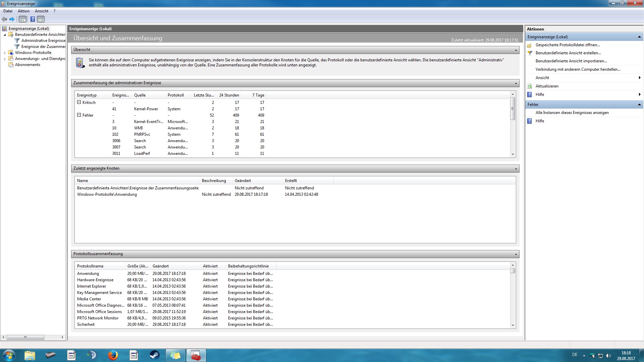
Task: Collapse the Protokollzusammenfassung section
Action: coord(516,254)
